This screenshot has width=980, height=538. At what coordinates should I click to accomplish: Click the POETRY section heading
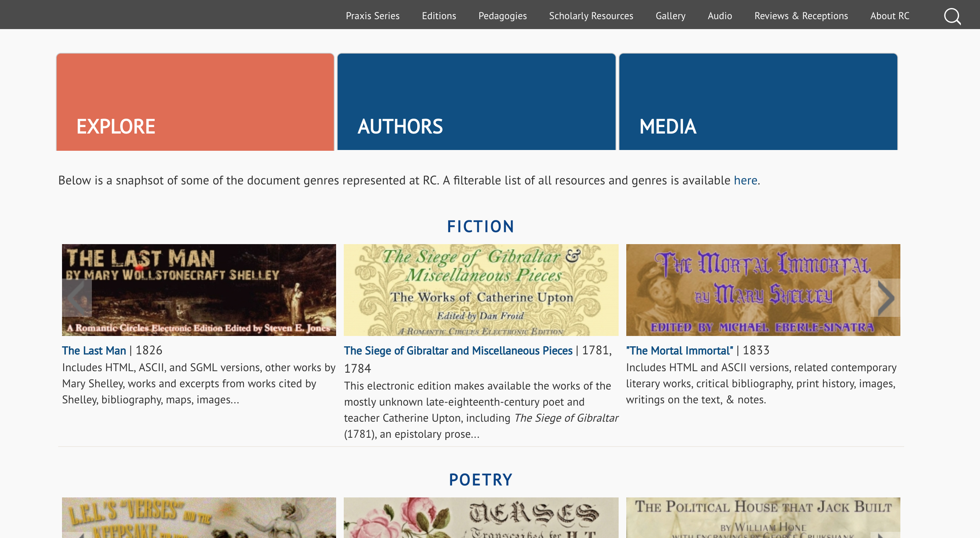480,480
